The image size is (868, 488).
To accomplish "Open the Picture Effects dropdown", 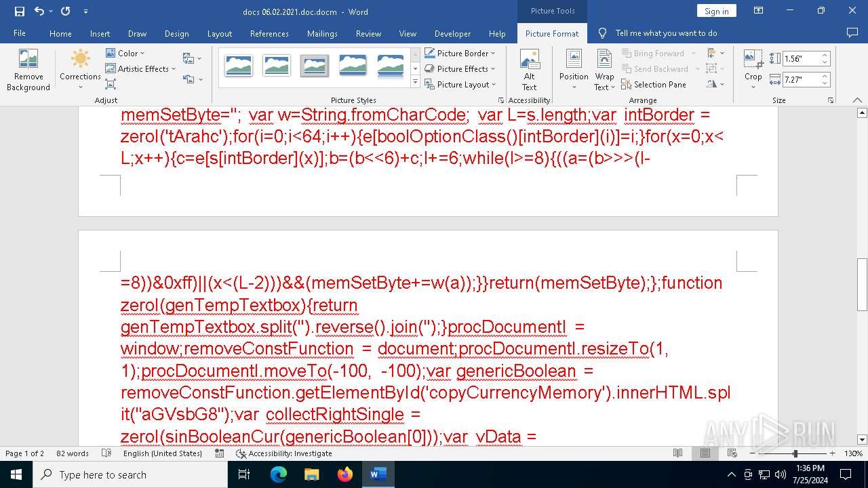I will tap(460, 68).
